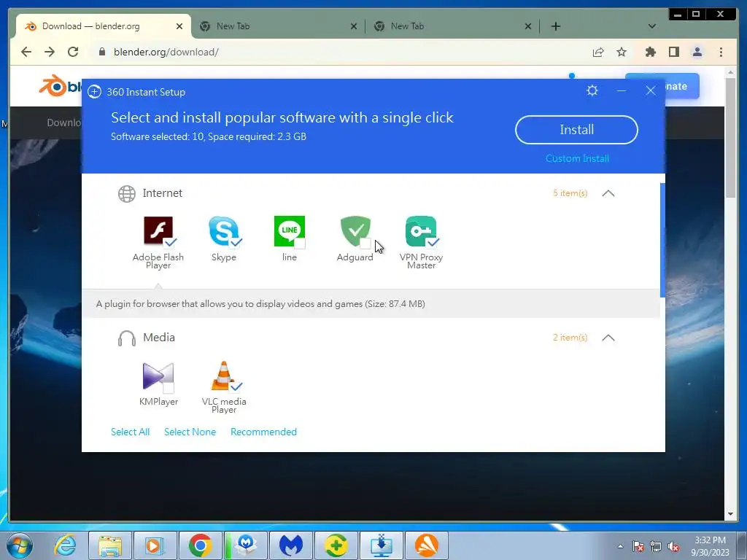Open the Custom Install link

pyautogui.click(x=577, y=158)
